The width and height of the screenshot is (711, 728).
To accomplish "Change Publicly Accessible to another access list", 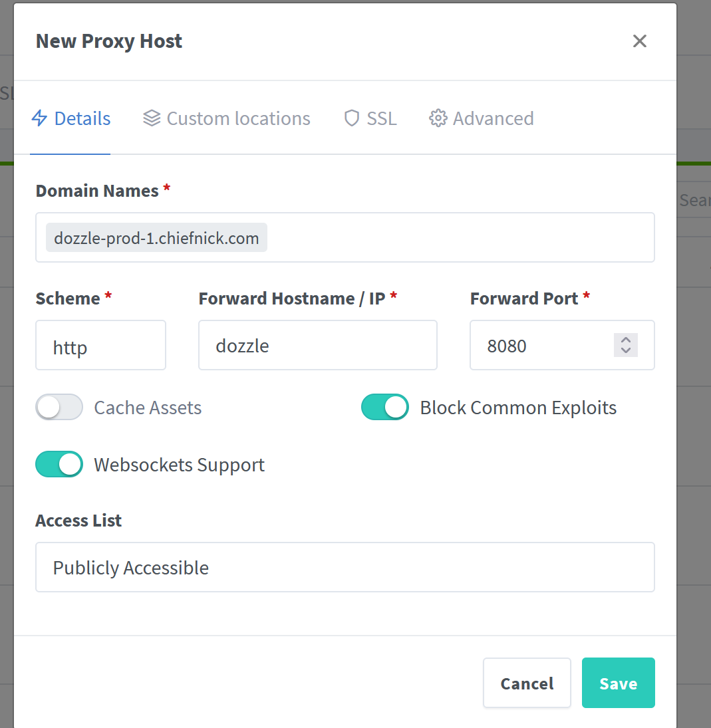I will [x=345, y=567].
